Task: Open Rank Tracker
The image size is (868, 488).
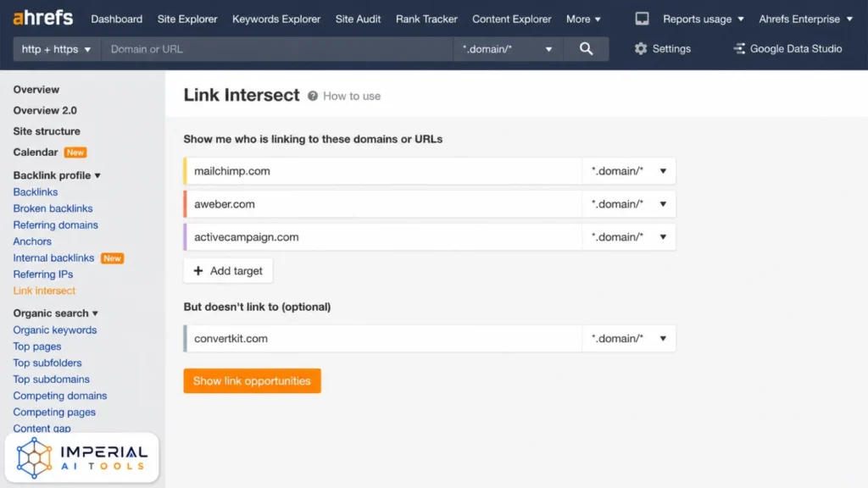Action: pos(426,19)
